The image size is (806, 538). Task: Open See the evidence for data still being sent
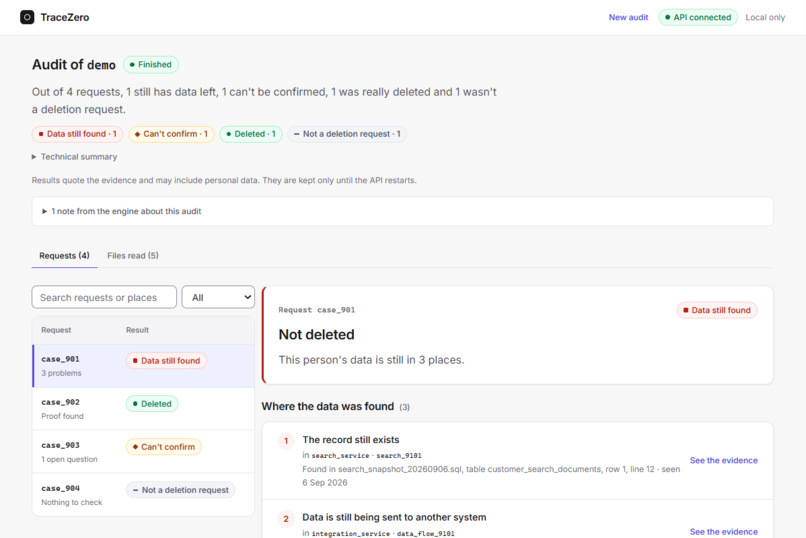tap(723, 532)
